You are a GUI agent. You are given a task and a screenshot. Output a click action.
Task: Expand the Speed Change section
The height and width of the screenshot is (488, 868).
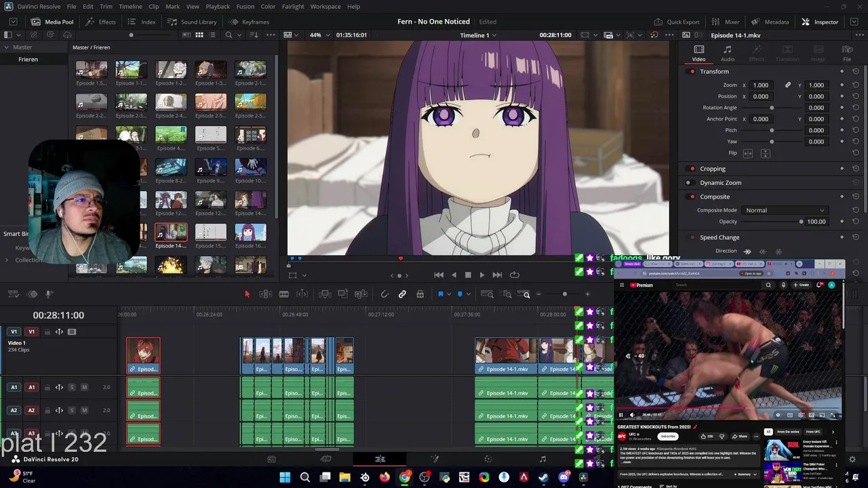tap(719, 237)
